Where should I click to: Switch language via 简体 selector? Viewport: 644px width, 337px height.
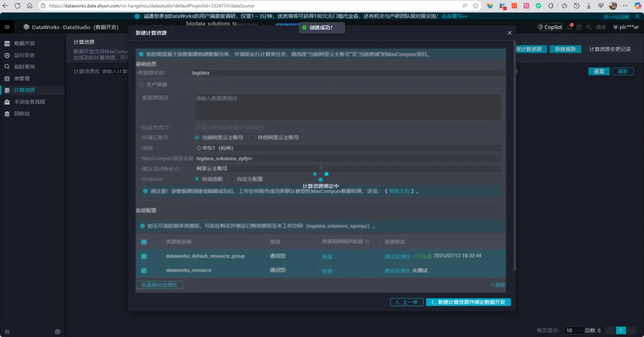[x=601, y=27]
